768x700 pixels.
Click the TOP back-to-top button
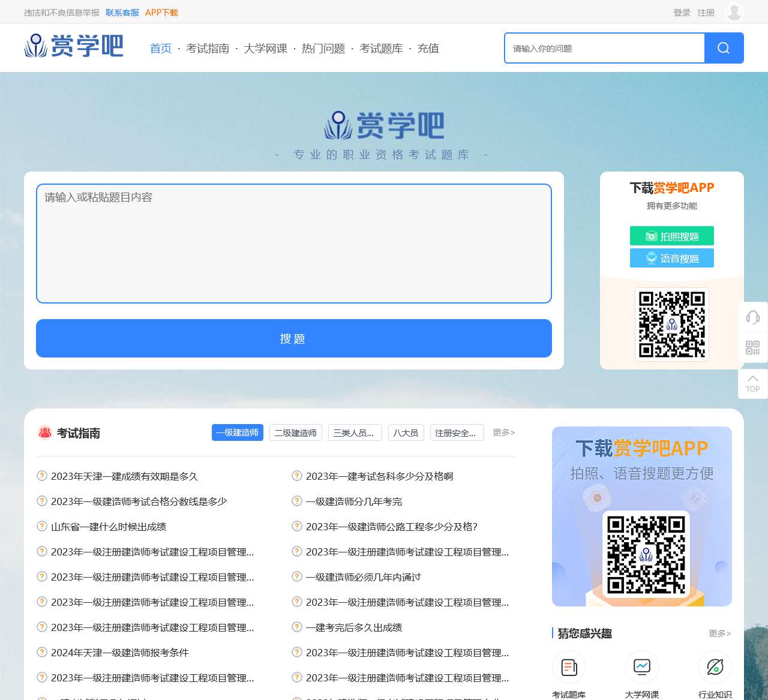coord(753,384)
